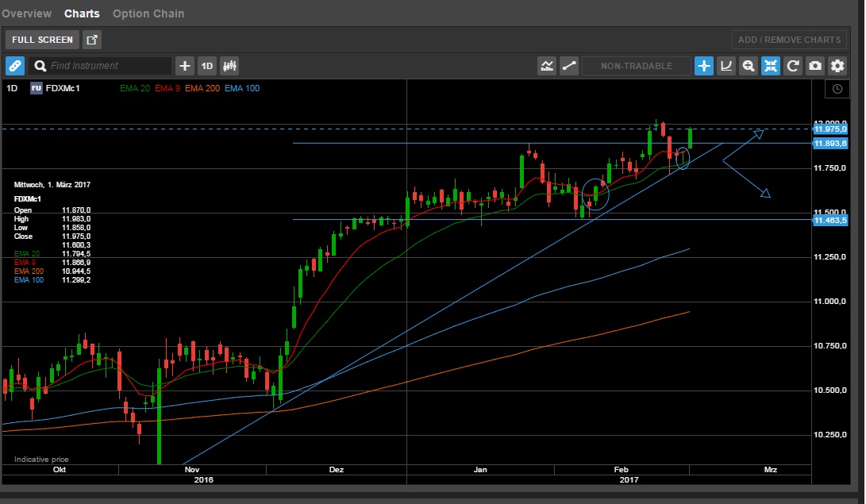Click the search magnifier icon
Image resolution: width=866 pixels, height=504 pixels.
[x=40, y=66]
